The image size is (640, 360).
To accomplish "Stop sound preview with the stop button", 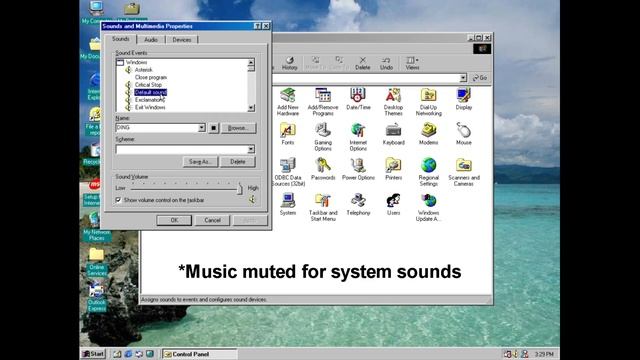I will [213, 128].
